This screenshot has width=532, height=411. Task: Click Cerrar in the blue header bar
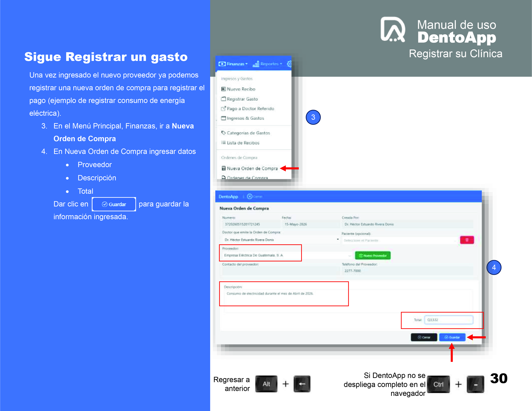255,197
